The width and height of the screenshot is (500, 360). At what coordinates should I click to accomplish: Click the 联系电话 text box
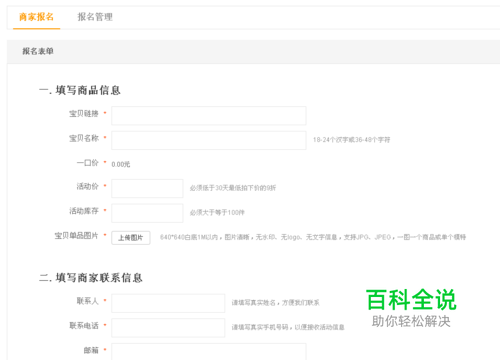pos(168,328)
